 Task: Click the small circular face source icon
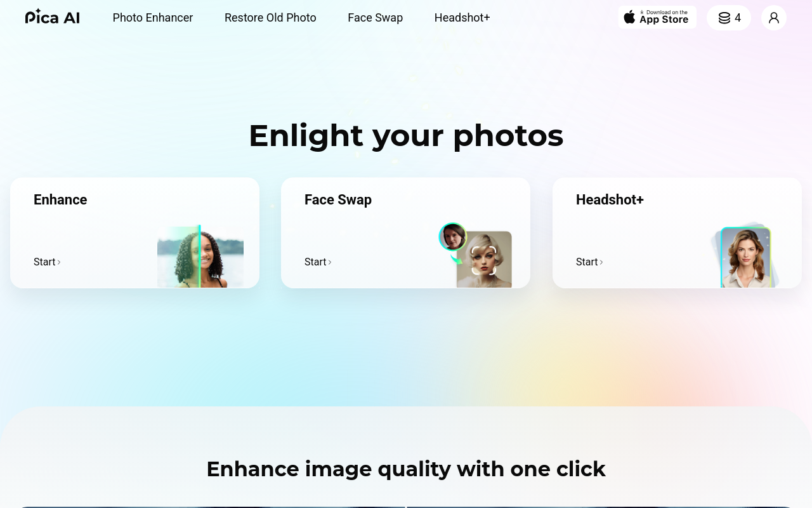click(453, 236)
